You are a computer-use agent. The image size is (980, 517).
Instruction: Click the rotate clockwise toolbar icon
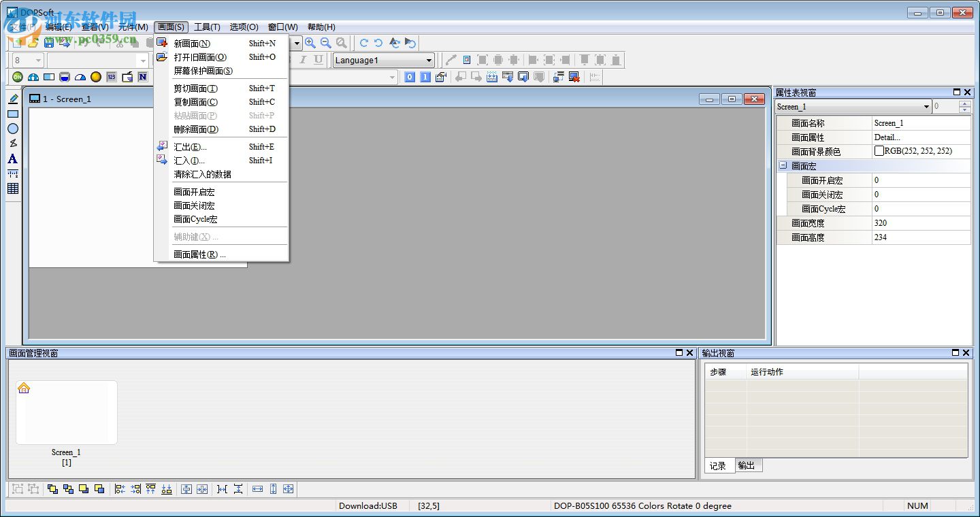364,43
